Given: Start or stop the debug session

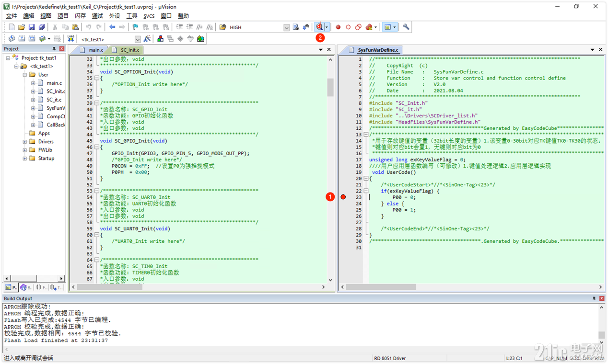Looking at the screenshot, I should [x=319, y=27].
